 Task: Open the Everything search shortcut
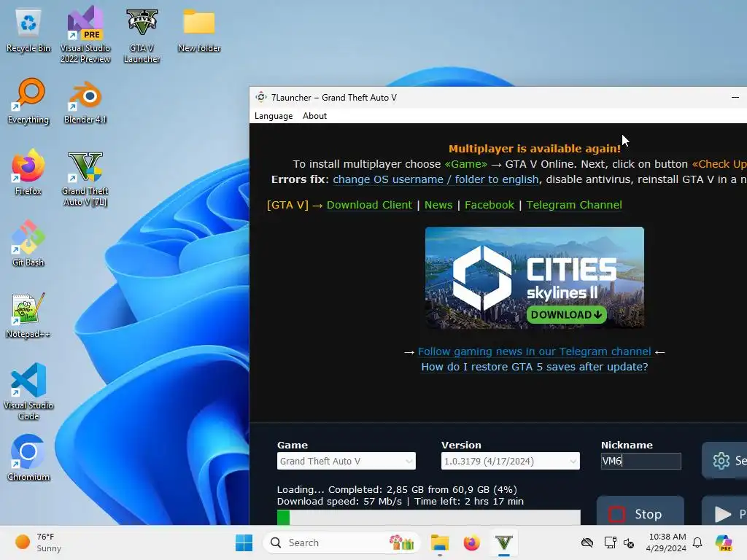pyautogui.click(x=28, y=101)
